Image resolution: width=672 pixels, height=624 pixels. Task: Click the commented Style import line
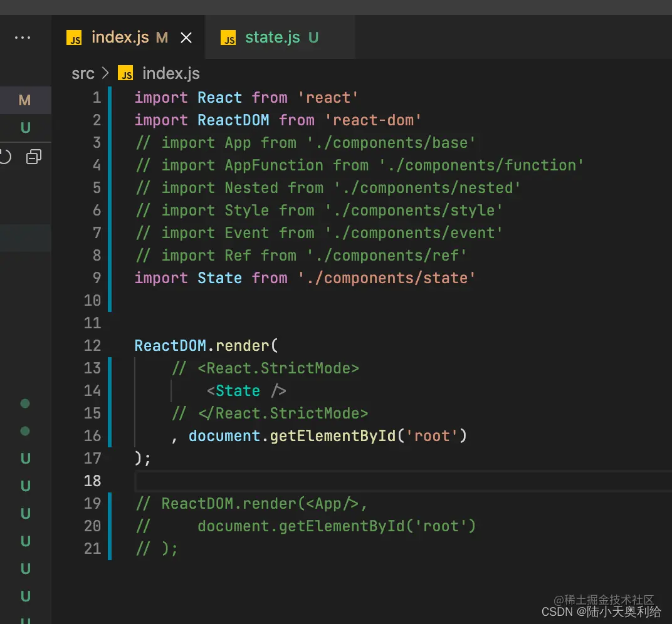319,211
